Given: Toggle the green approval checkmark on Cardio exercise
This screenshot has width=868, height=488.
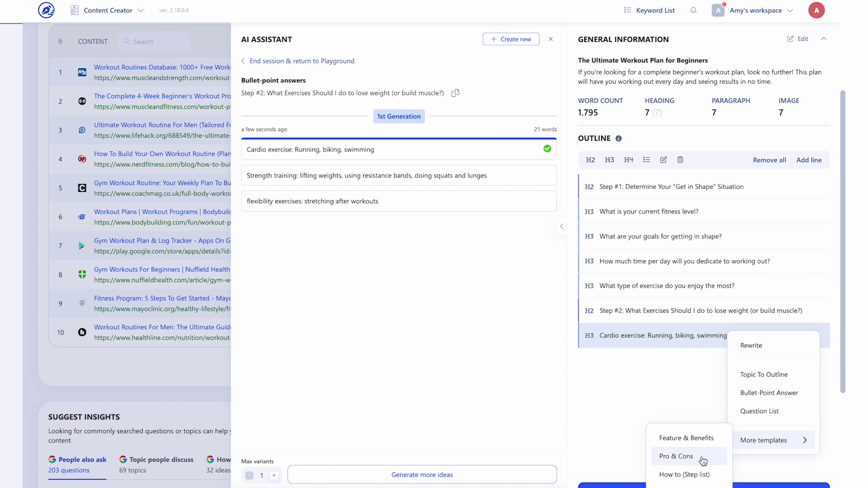Looking at the screenshot, I should [x=547, y=148].
